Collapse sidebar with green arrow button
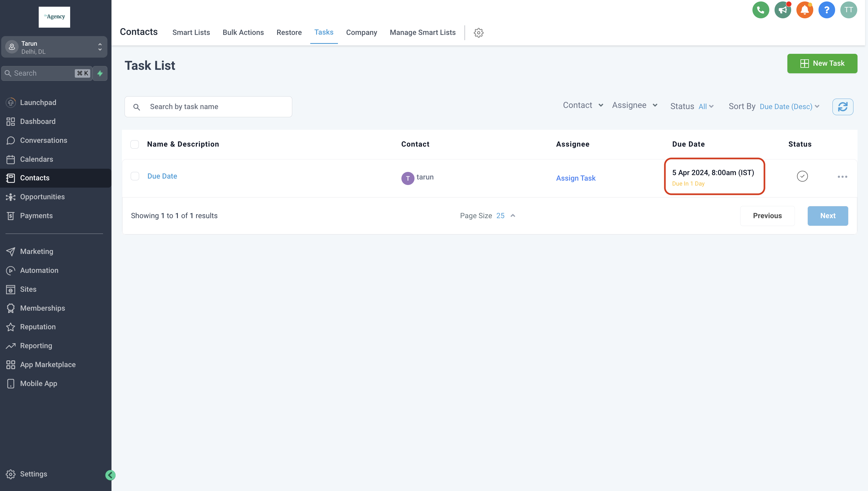Viewport: 868px width, 491px height. click(x=110, y=475)
